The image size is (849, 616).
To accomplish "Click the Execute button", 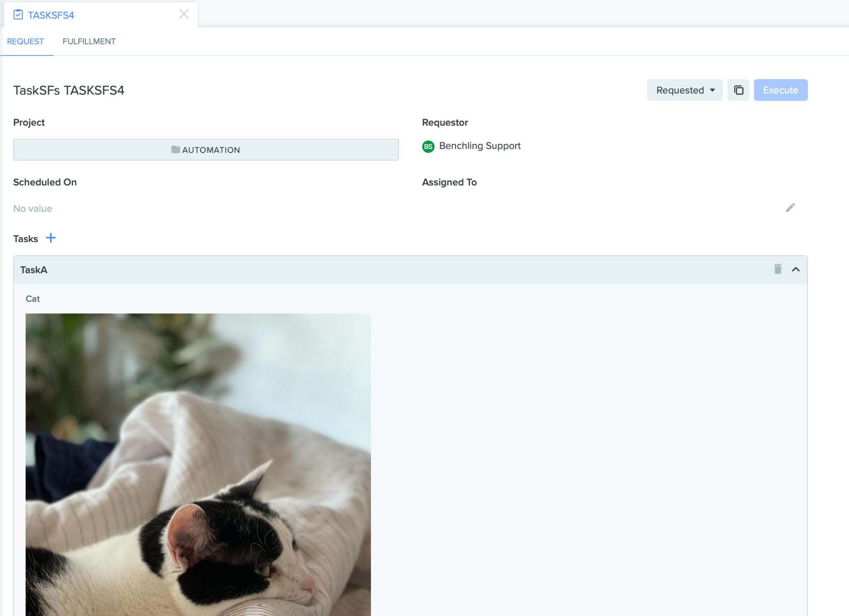I will 781,90.
